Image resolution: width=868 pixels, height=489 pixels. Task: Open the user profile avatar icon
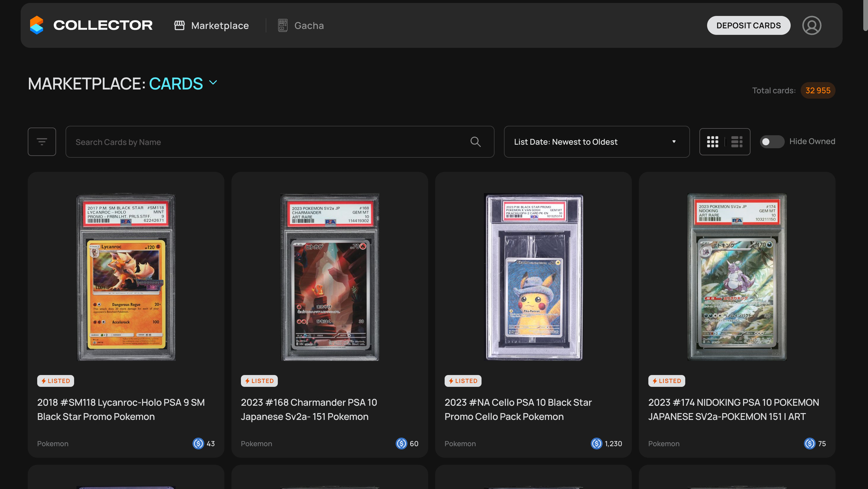coord(811,25)
